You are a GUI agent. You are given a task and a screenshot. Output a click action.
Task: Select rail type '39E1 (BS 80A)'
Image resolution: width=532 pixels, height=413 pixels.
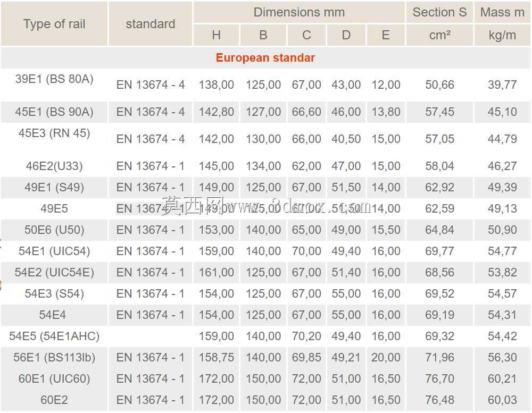coord(54,79)
